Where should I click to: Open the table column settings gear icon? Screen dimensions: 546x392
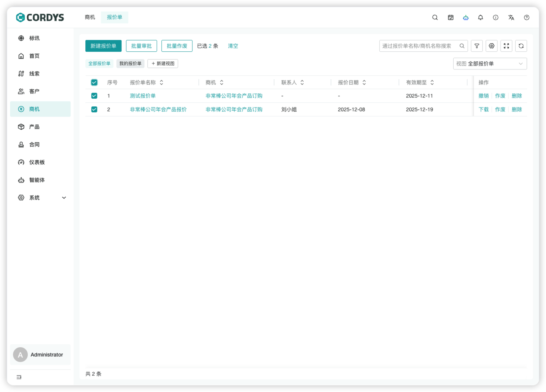491,46
